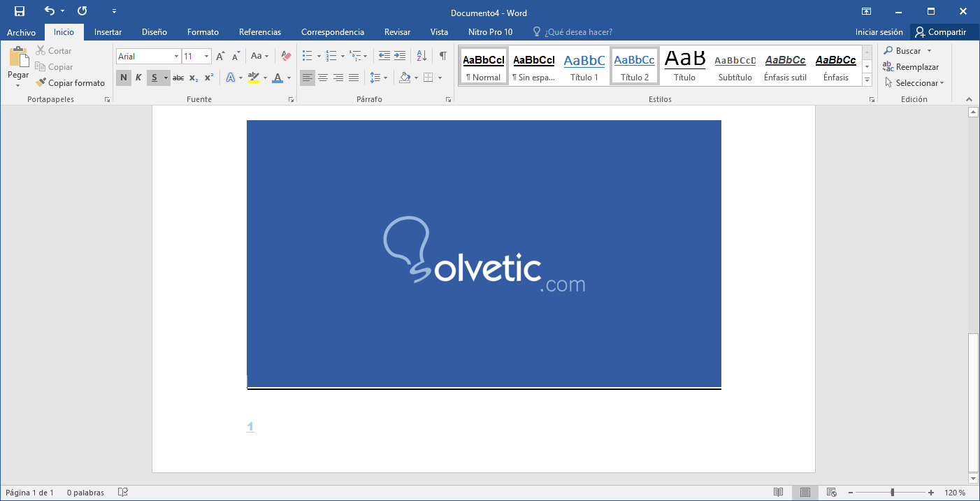This screenshot has height=501, width=980.
Task: Center align the paragraph
Action: pyautogui.click(x=323, y=78)
